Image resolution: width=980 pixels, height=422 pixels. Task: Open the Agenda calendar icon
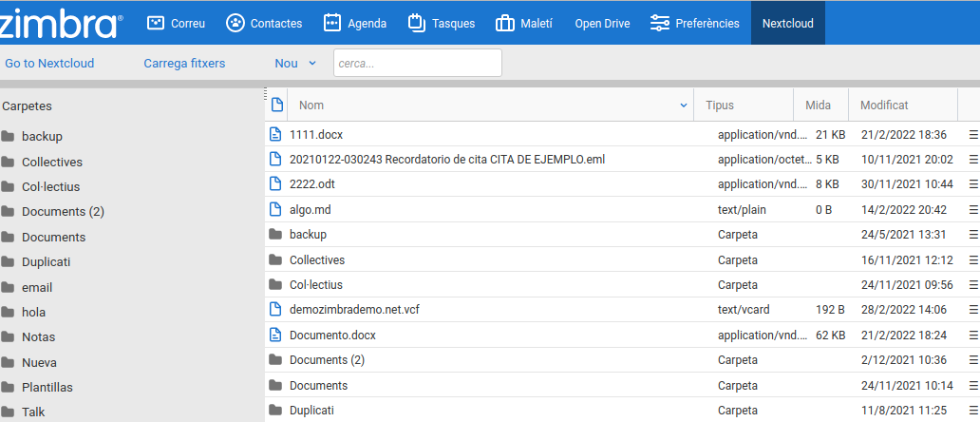click(x=332, y=23)
